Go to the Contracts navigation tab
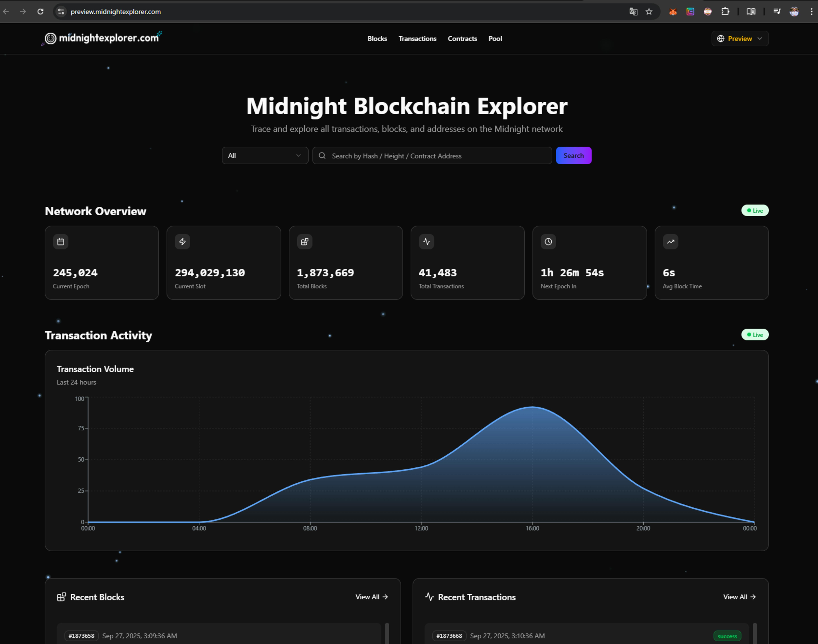Viewport: 818px width, 644px height. point(462,39)
